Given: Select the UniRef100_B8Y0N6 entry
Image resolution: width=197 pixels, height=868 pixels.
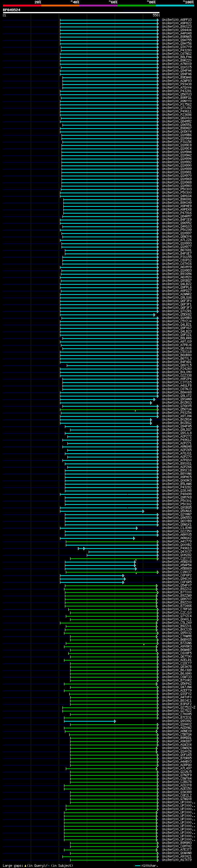Looking at the screenshot, I should coord(176,474).
